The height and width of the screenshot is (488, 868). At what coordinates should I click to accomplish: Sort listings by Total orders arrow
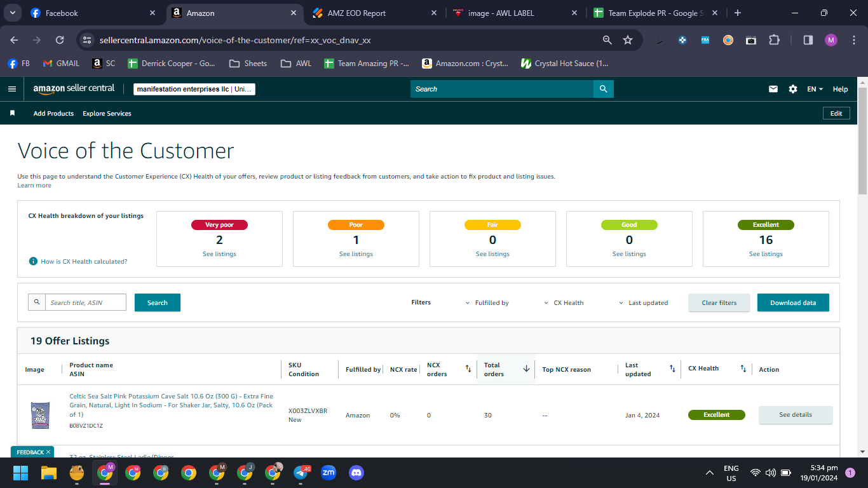pyautogui.click(x=526, y=369)
